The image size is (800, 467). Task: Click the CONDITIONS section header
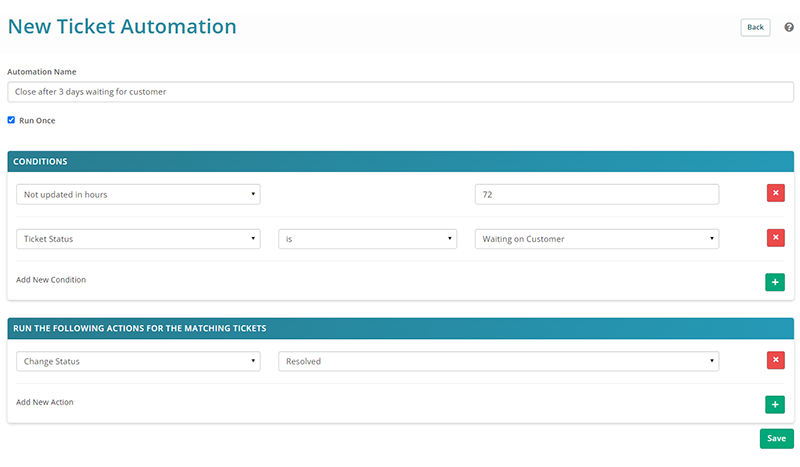(401, 161)
